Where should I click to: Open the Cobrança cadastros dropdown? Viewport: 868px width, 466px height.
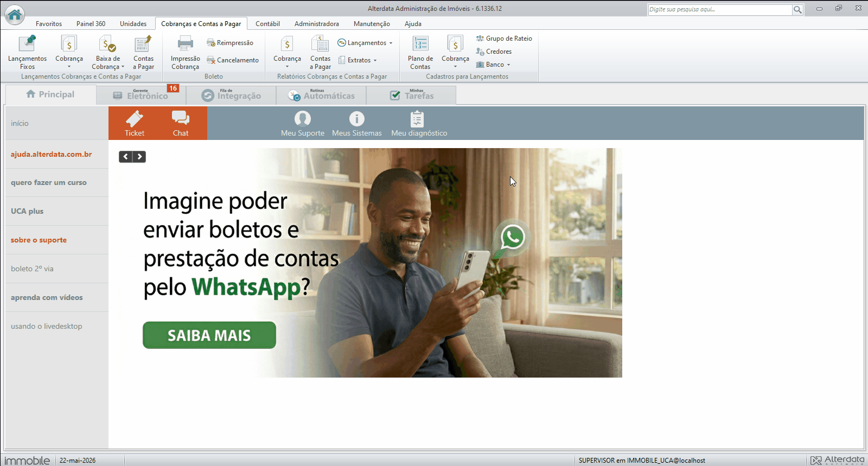click(x=455, y=53)
